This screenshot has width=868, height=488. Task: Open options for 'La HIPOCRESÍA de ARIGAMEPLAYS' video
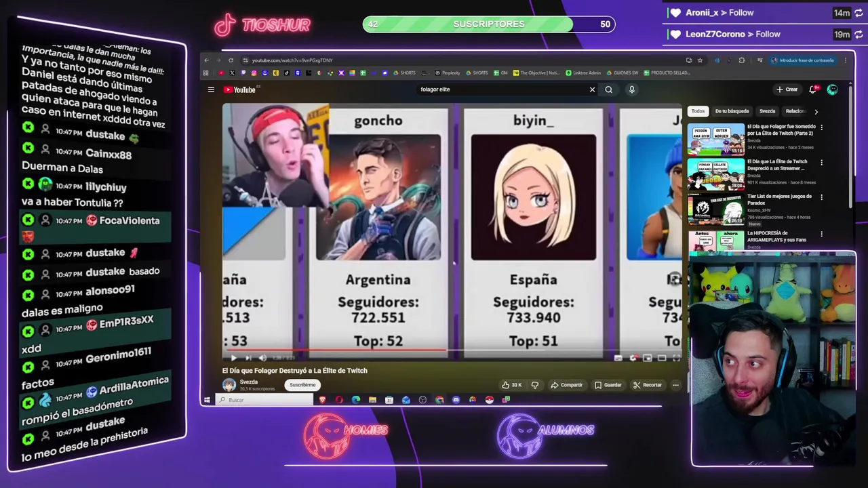click(x=821, y=234)
